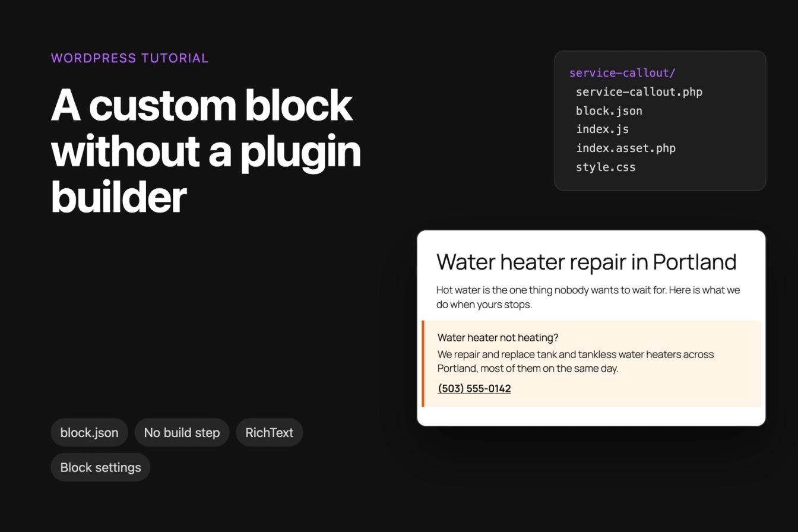
Task: Click the Water heater repair in Portland heading
Action: [586, 261]
